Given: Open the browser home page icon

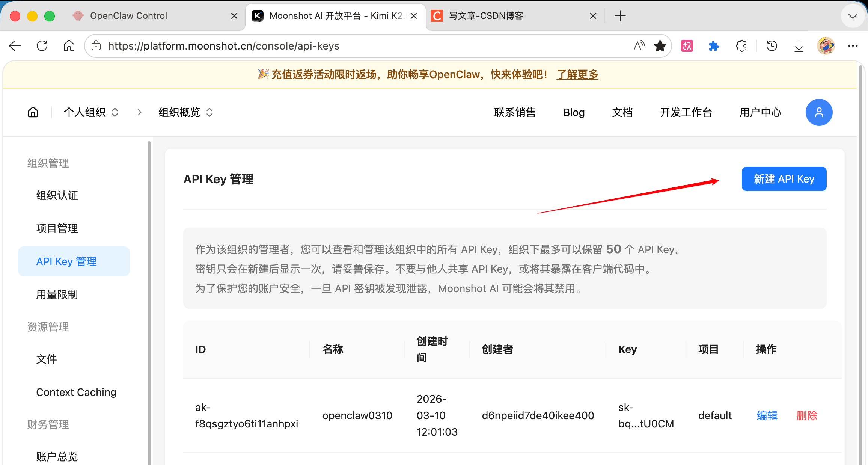Looking at the screenshot, I should pyautogui.click(x=69, y=45).
